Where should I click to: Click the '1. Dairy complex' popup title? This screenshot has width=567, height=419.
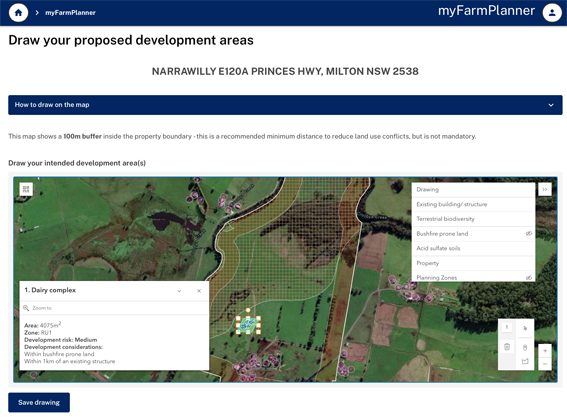50,290
